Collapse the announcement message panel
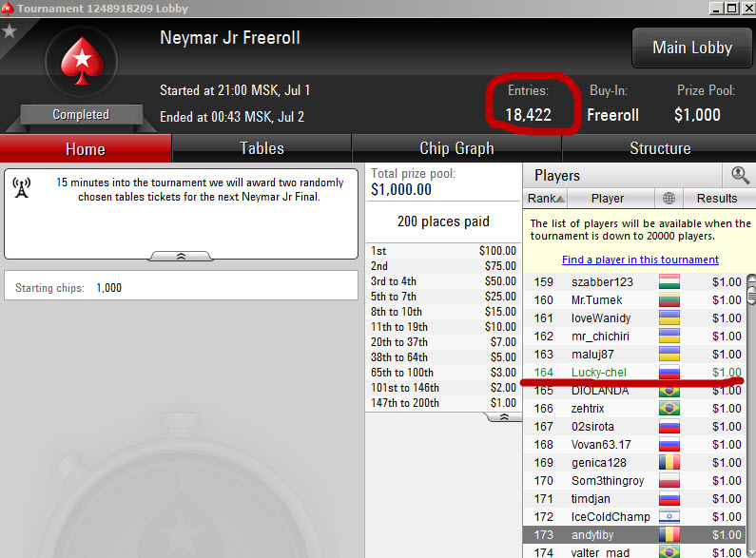 (181, 256)
